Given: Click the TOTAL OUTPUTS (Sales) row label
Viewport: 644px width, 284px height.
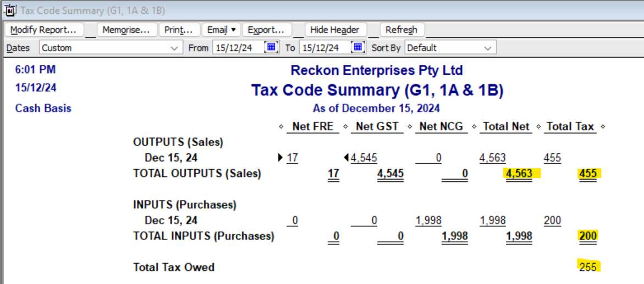Looking at the screenshot, I should pyautogui.click(x=197, y=174).
